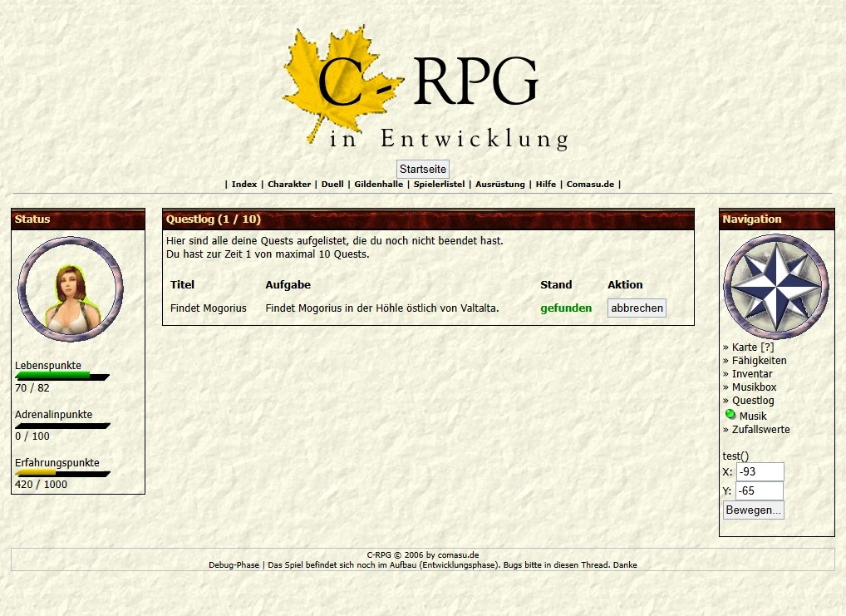Click the Stand column header
Viewport: 846px width, 616px height.
pos(556,285)
